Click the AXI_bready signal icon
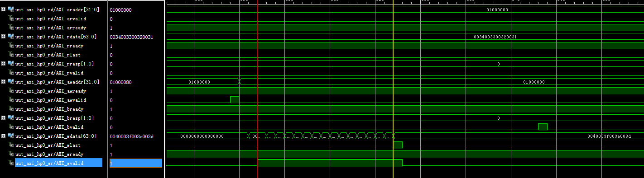 [x=11, y=109]
